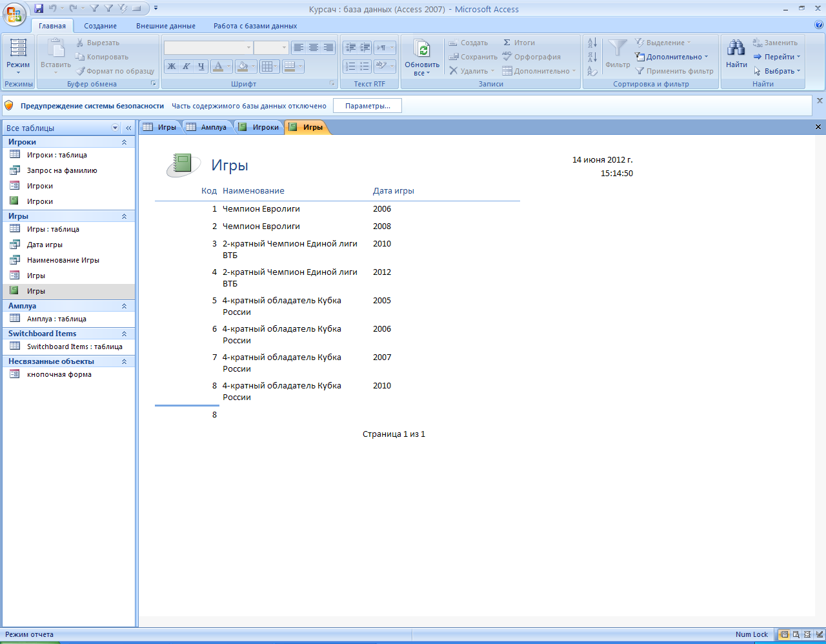826x644 pixels.
Task: Open the Режим view mode button
Action: click(18, 57)
